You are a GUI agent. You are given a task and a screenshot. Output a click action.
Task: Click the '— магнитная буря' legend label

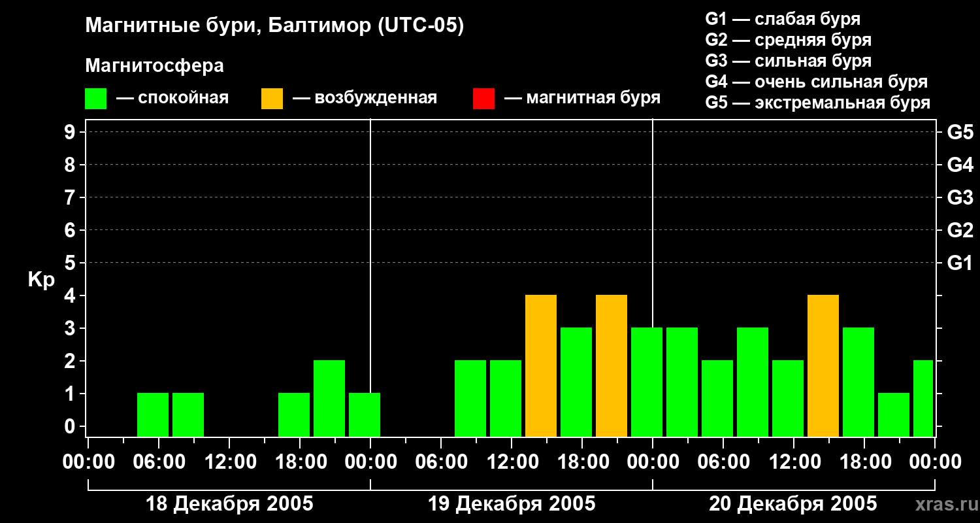583,98
